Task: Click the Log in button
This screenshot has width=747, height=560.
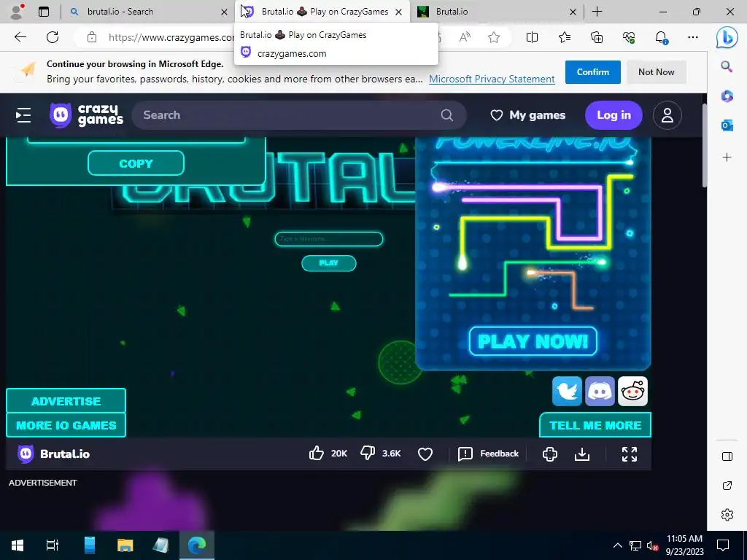Action: point(614,114)
